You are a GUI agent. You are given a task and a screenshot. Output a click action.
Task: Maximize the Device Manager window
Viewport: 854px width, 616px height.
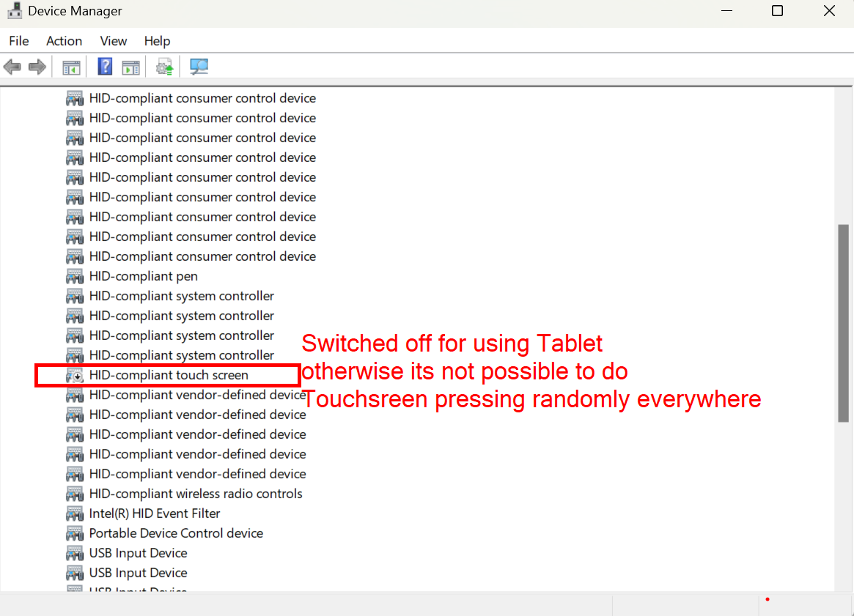[x=777, y=11]
